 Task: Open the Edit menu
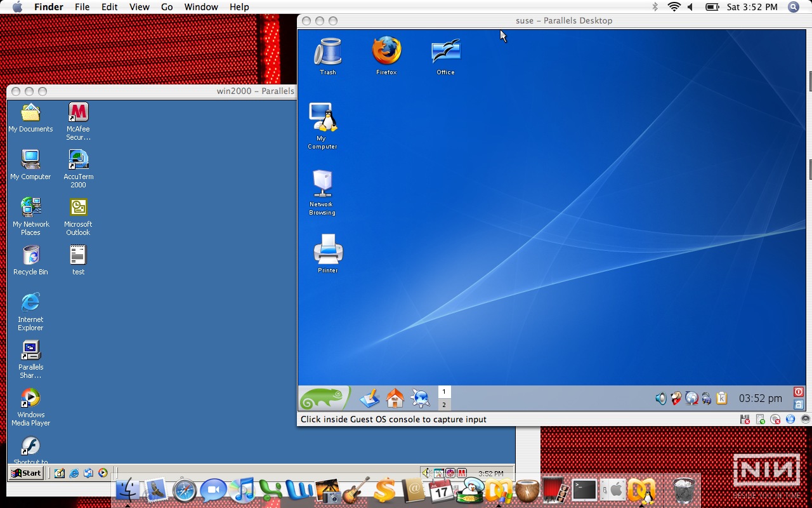coord(110,7)
